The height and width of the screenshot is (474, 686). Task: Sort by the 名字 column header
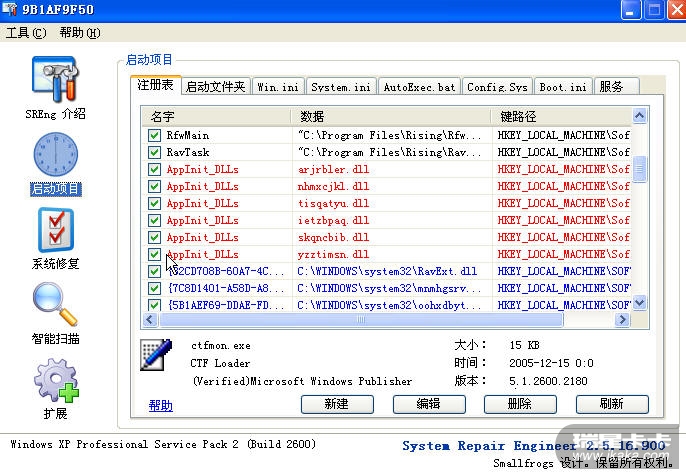[217, 116]
